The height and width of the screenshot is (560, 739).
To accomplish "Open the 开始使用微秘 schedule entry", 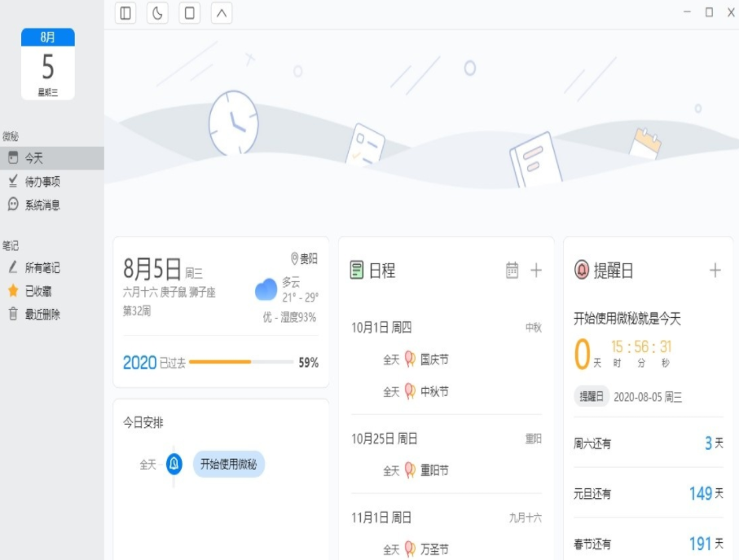I will (229, 465).
